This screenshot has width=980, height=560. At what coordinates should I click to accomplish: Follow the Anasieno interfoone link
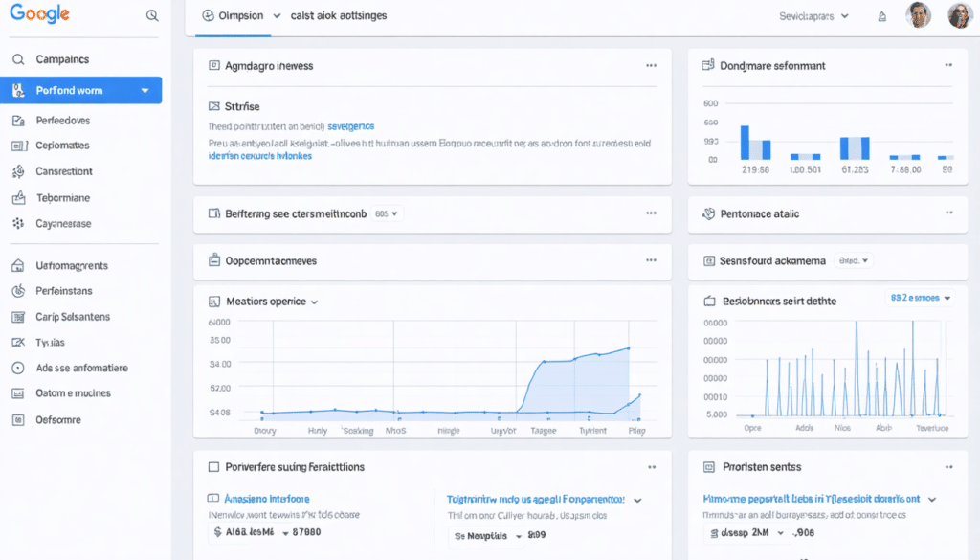pos(267,499)
